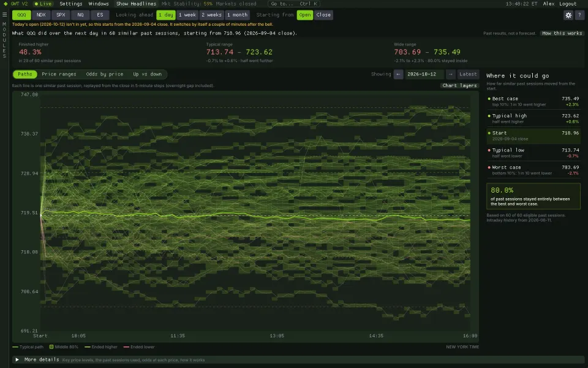This screenshot has width=588, height=368.
Task: Toggle Show Headlines
Action: coord(136,4)
